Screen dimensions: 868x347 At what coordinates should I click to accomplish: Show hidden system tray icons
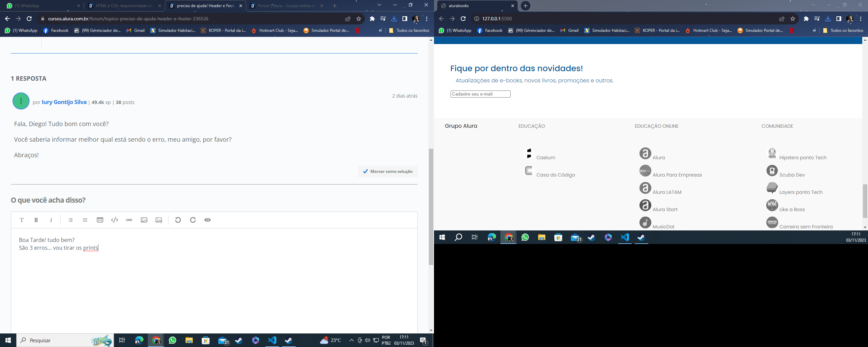[352, 340]
